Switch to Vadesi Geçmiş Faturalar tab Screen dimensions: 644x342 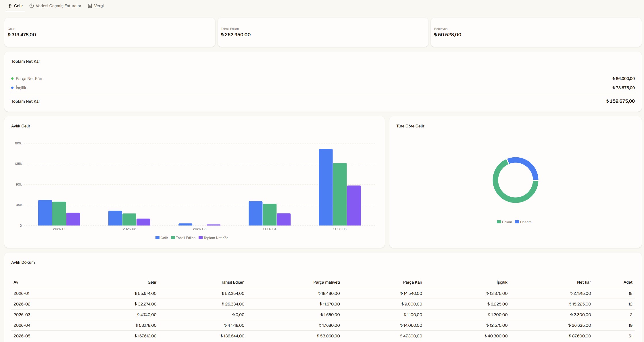[x=55, y=6]
